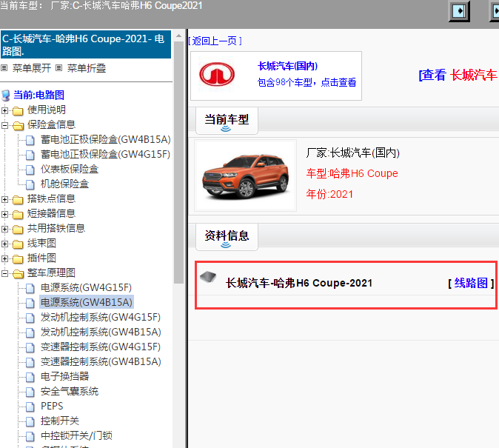Click the 菜单展开 list icon

click(4, 68)
